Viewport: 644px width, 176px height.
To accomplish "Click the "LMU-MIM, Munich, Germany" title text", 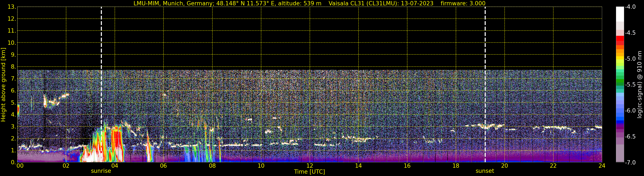I will click(173, 3).
